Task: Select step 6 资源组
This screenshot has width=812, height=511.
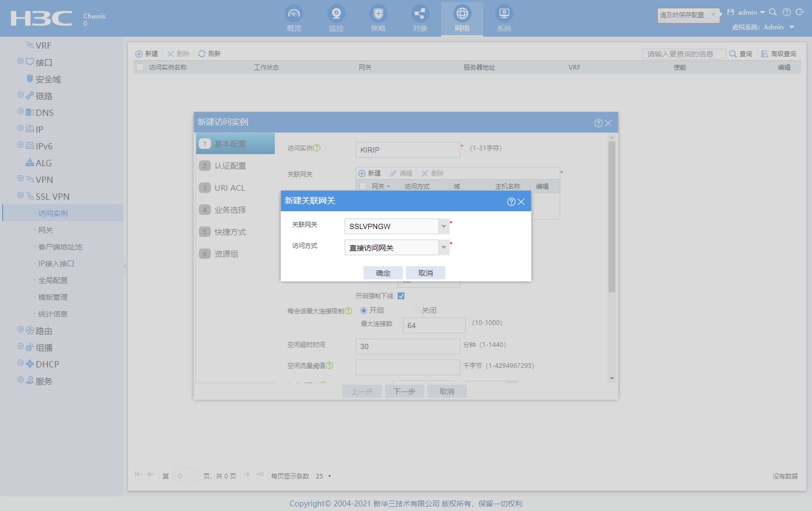Action: pos(236,254)
